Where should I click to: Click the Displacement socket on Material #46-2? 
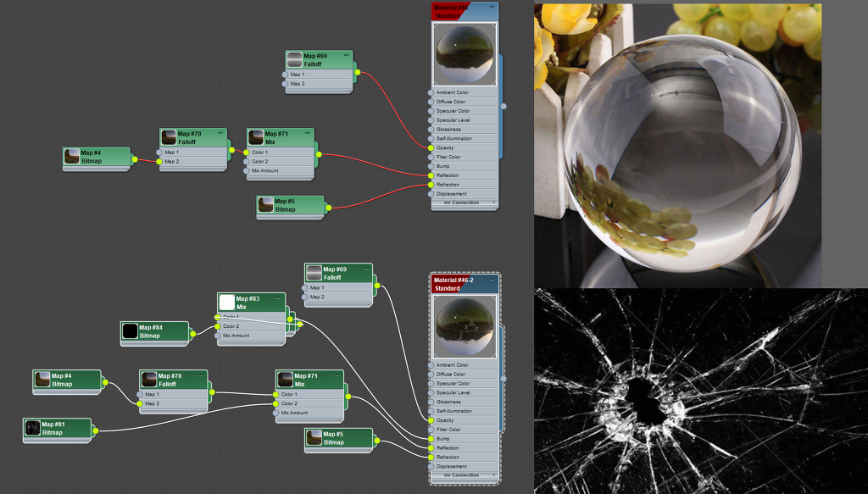click(431, 467)
